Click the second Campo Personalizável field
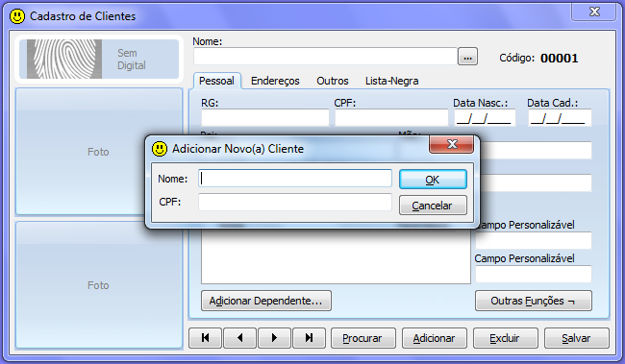625x364 pixels. pos(534,275)
